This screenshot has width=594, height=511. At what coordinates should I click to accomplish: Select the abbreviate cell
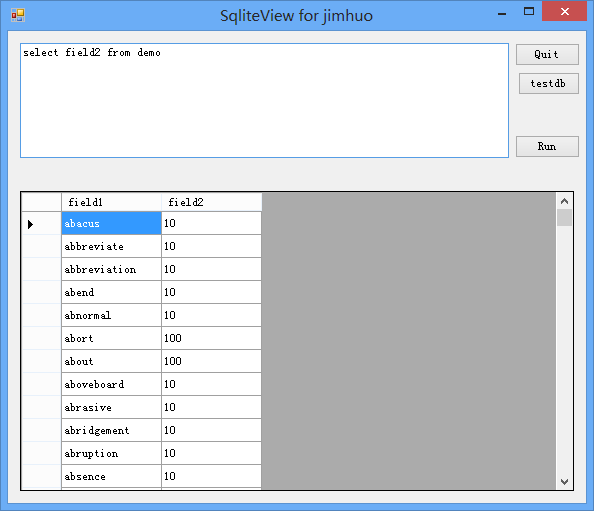(111, 246)
